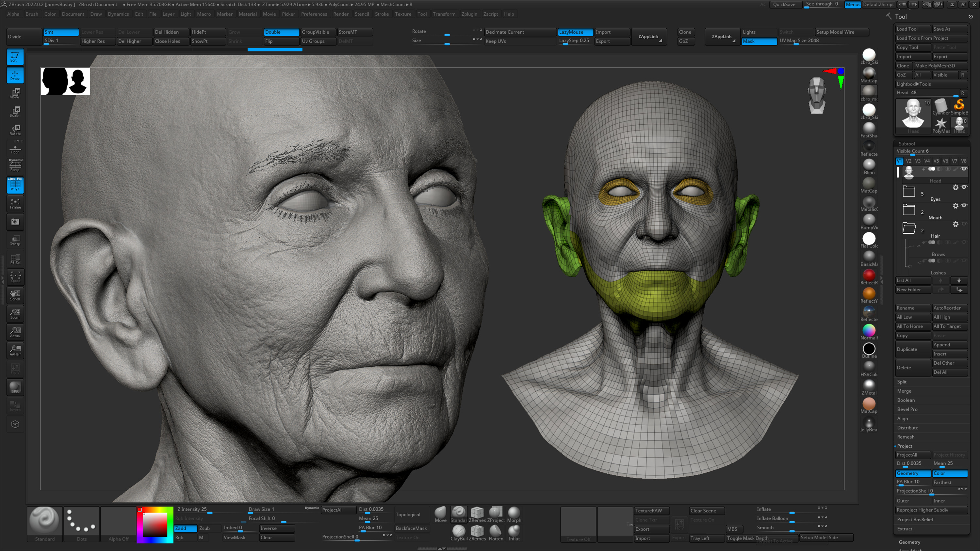Screen dimensions: 980x551
Task: Expand the Project section
Action: [x=905, y=446]
